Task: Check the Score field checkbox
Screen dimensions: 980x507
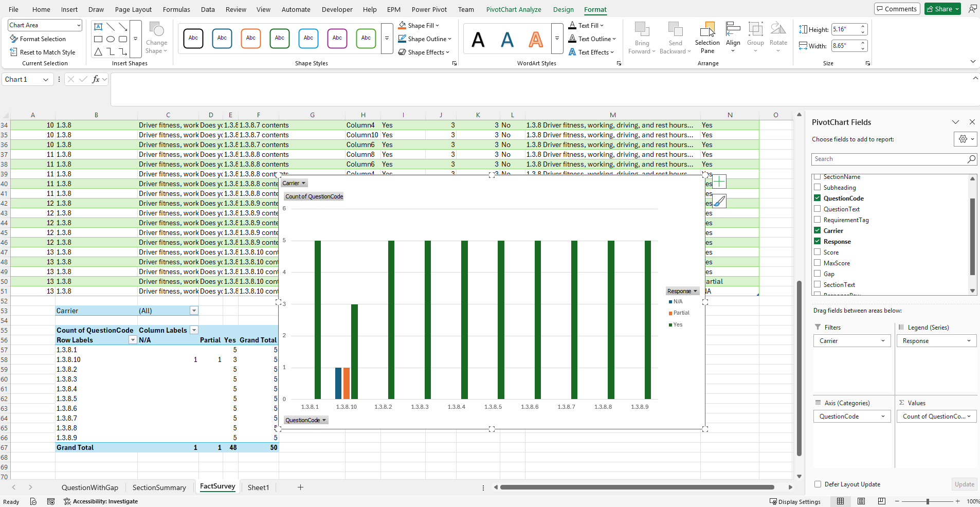Action: click(818, 252)
